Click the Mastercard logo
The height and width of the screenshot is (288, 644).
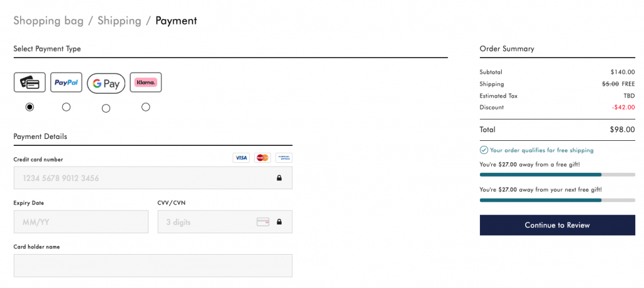point(262,158)
